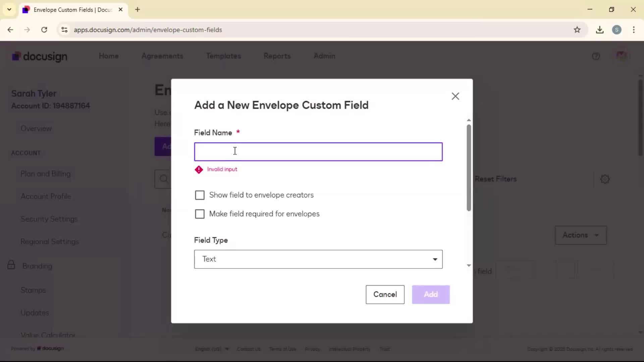Viewport: 644px width, 362px height.
Task: Open Intellectual Property footer link
Action: click(350, 349)
